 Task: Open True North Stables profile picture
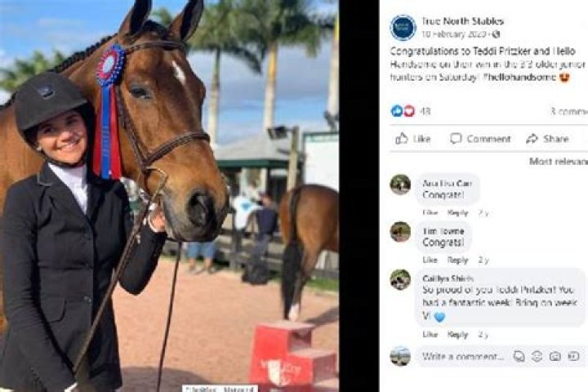[x=403, y=28]
